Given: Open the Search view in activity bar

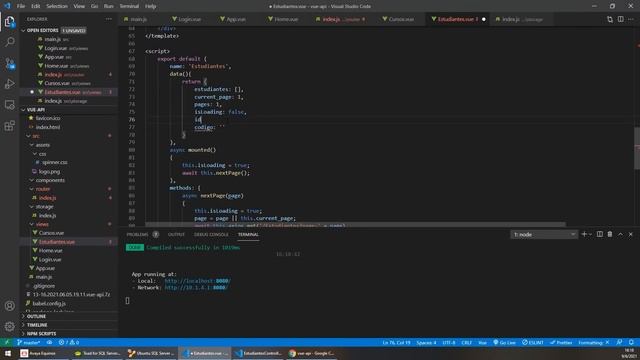Looking at the screenshot, I should coord(10,42).
